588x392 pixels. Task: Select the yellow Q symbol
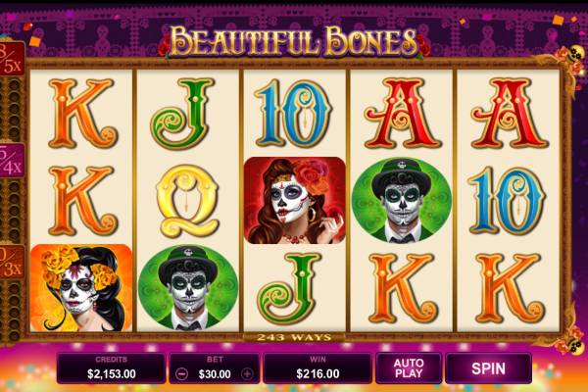(x=187, y=201)
